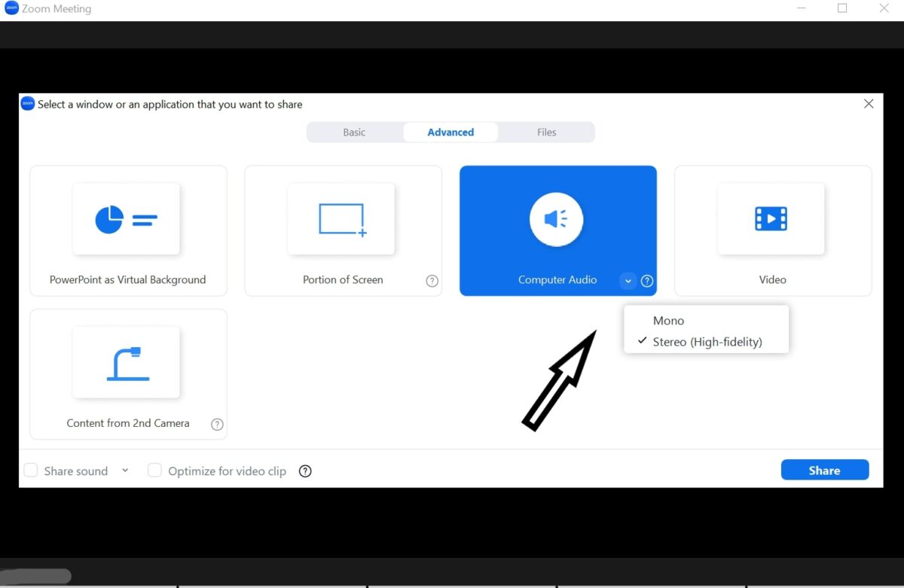Select the PowerPoint as Virtual Background icon
Screen dimensions: 904x588
[x=127, y=219]
